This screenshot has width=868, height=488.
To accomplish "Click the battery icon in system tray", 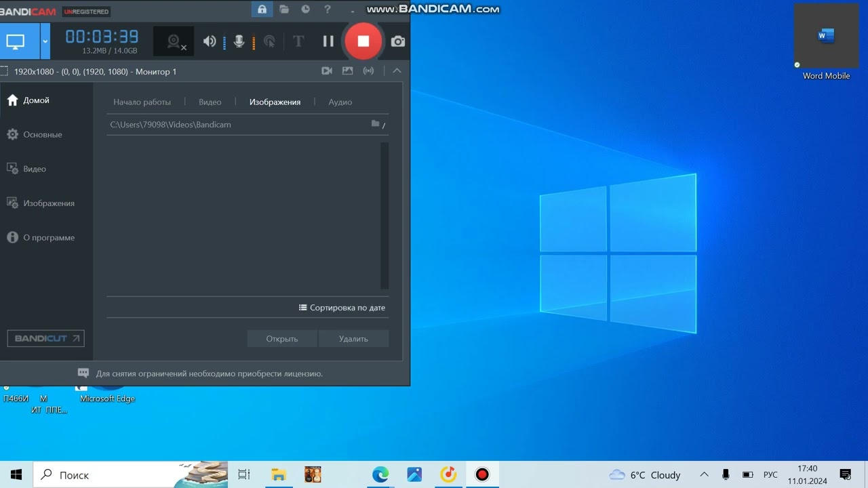I will 748,475.
